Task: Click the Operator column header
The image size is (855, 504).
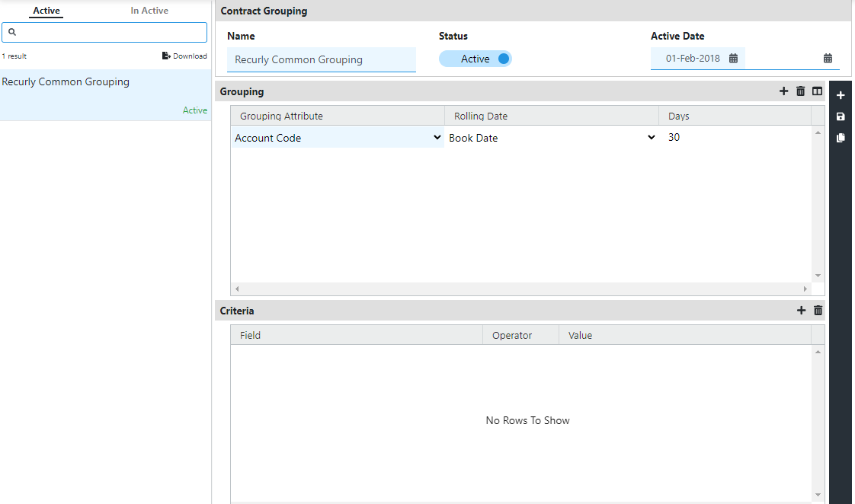Action: [520, 335]
